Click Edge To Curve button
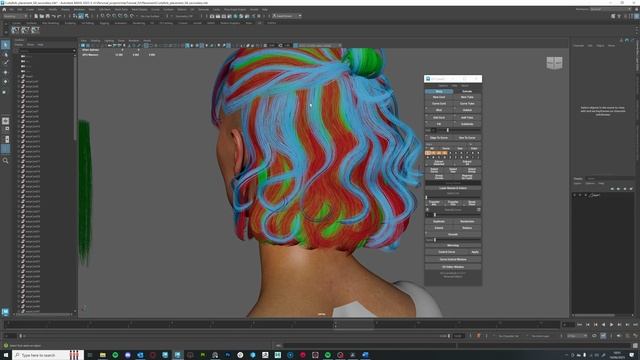640x360 pixels. click(x=439, y=138)
